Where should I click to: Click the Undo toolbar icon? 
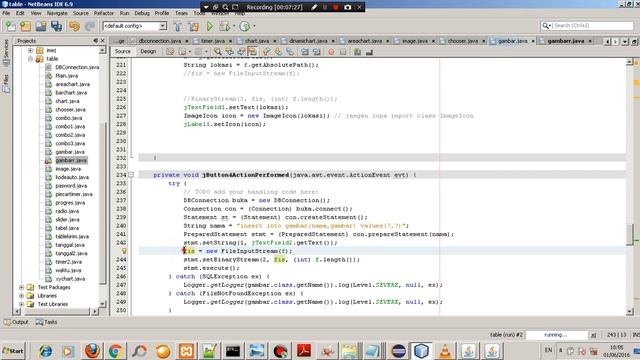[74, 26]
